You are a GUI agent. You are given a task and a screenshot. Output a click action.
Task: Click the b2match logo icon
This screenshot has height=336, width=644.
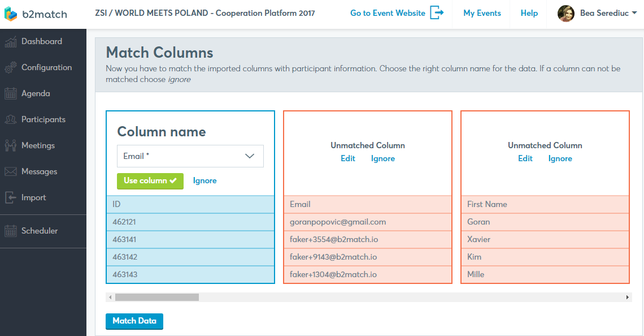(11, 14)
